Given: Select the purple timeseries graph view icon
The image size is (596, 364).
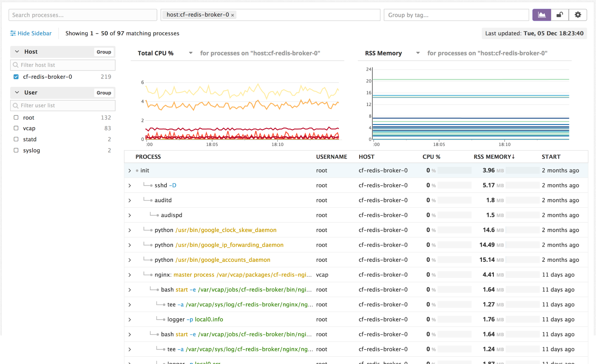Looking at the screenshot, I should [541, 15].
